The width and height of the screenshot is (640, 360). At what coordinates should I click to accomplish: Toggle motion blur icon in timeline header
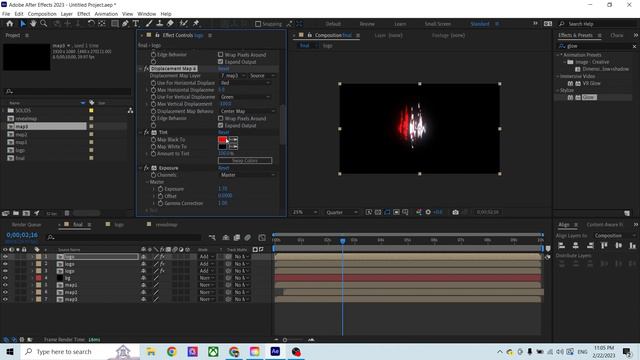pyautogui.click(x=248, y=238)
